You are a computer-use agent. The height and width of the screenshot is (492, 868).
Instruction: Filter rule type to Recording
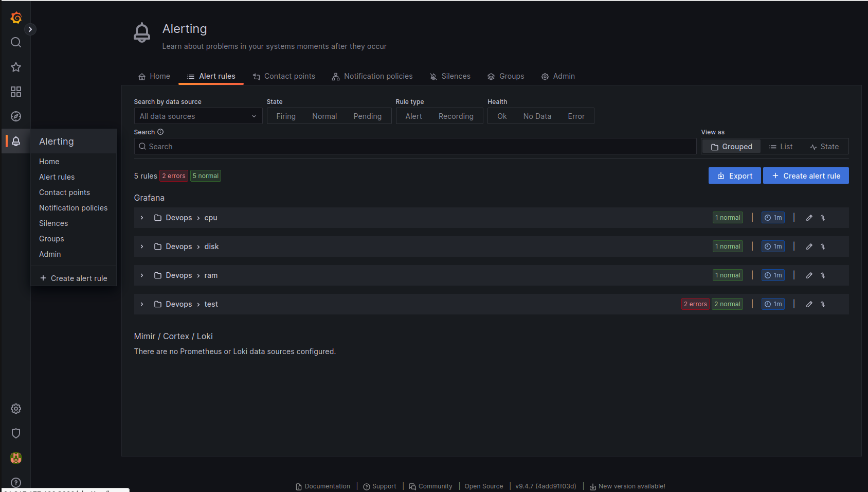click(456, 116)
